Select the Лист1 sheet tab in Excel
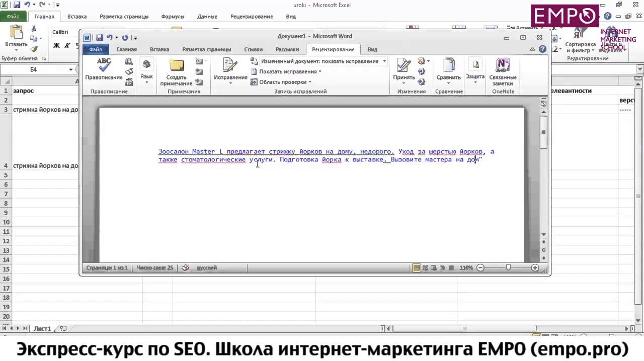Viewport: 644px width, 361px height. pos(42,328)
